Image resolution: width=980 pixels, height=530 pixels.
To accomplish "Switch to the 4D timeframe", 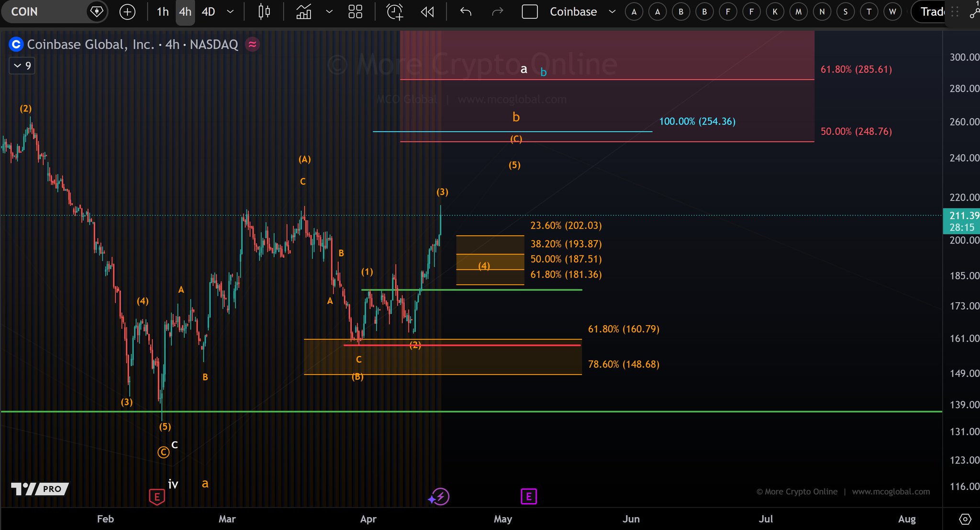I will tap(208, 12).
